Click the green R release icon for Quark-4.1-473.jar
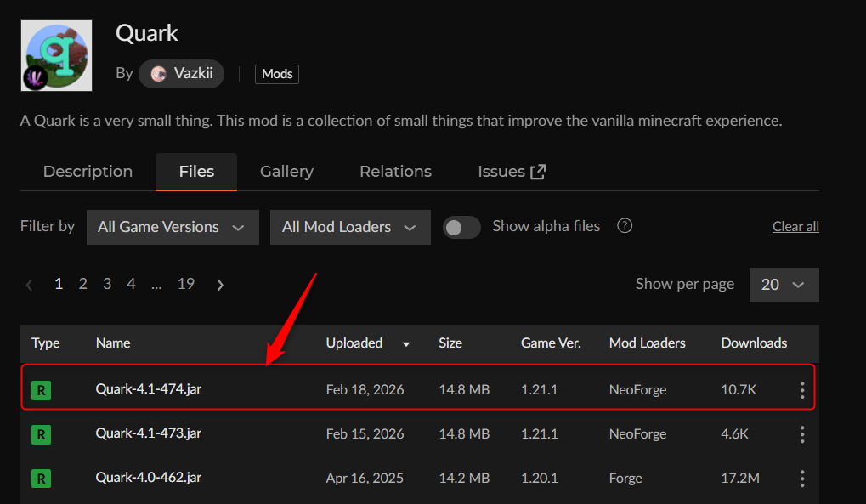 click(x=41, y=434)
